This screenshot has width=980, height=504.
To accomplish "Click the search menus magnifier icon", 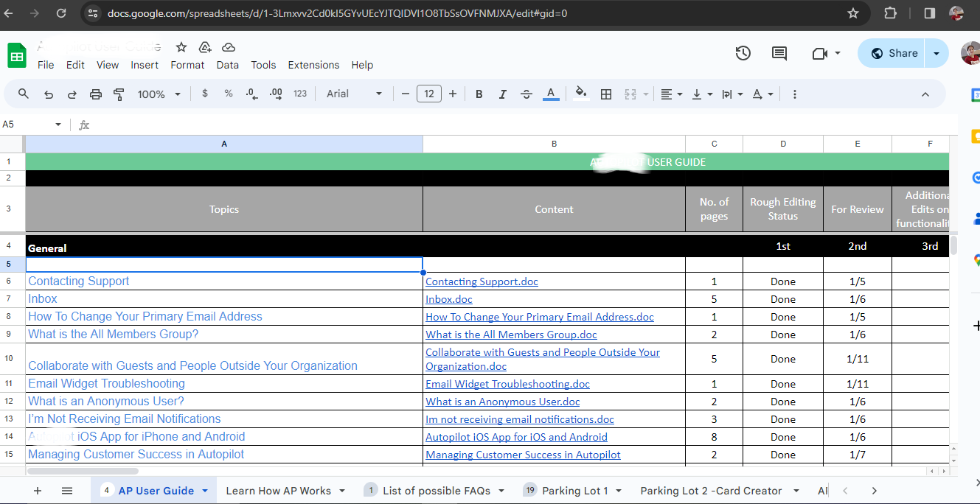I will [x=24, y=94].
